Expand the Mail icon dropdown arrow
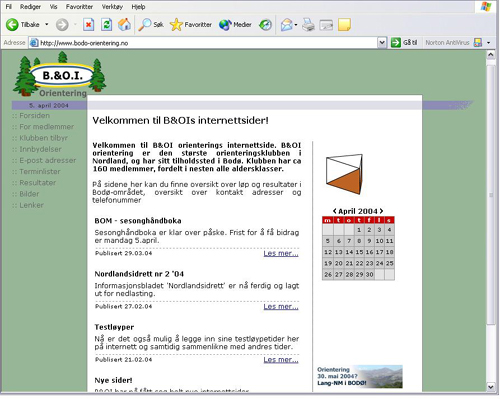 [x=296, y=25]
